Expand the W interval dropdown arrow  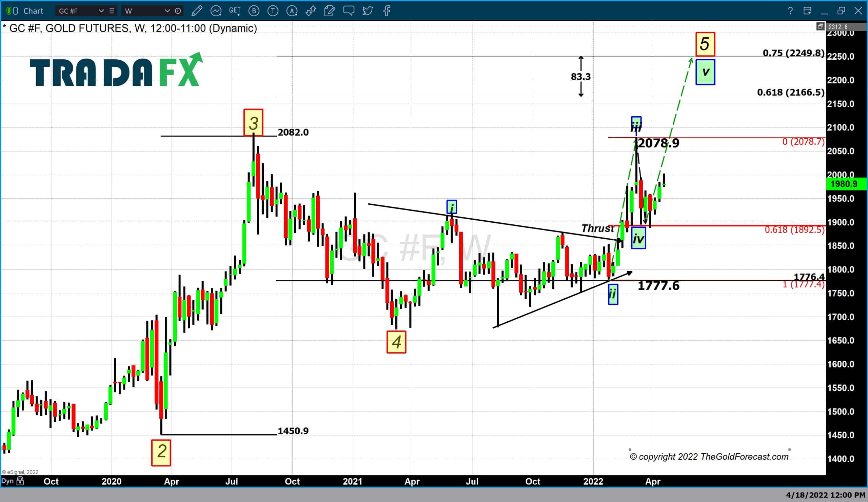(x=167, y=11)
